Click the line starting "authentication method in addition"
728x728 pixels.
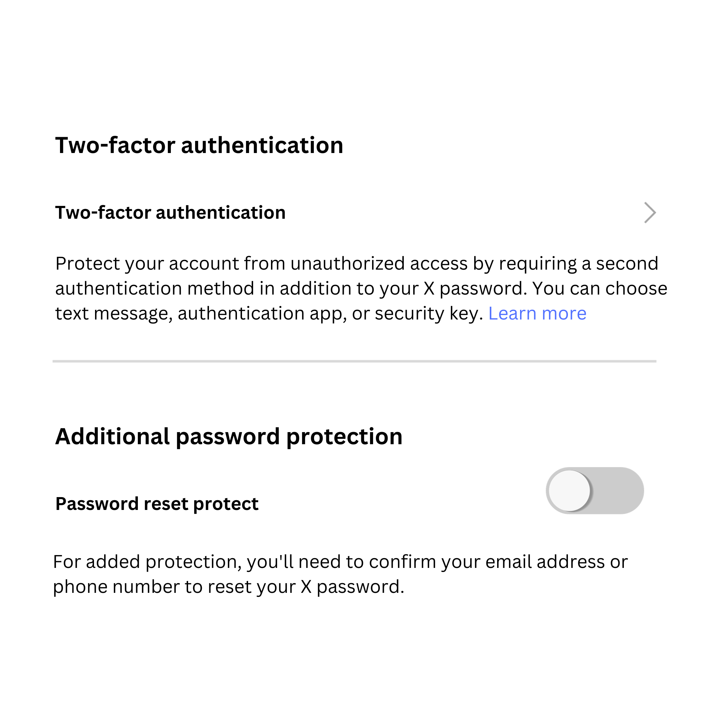[361, 289]
